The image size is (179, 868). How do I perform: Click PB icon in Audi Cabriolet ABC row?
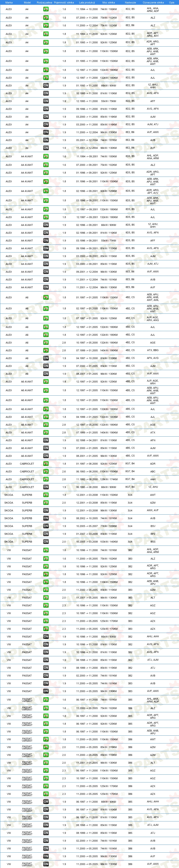click(x=46, y=471)
